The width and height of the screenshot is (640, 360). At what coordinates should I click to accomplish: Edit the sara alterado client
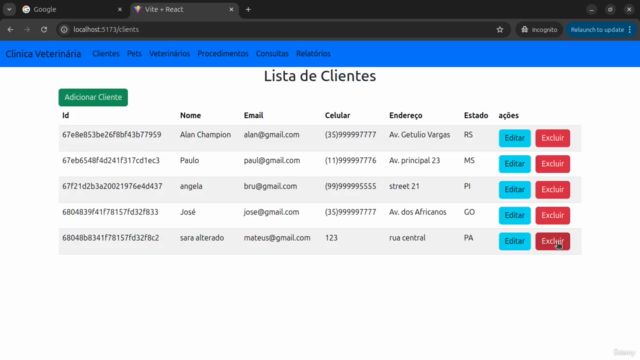coord(514,241)
